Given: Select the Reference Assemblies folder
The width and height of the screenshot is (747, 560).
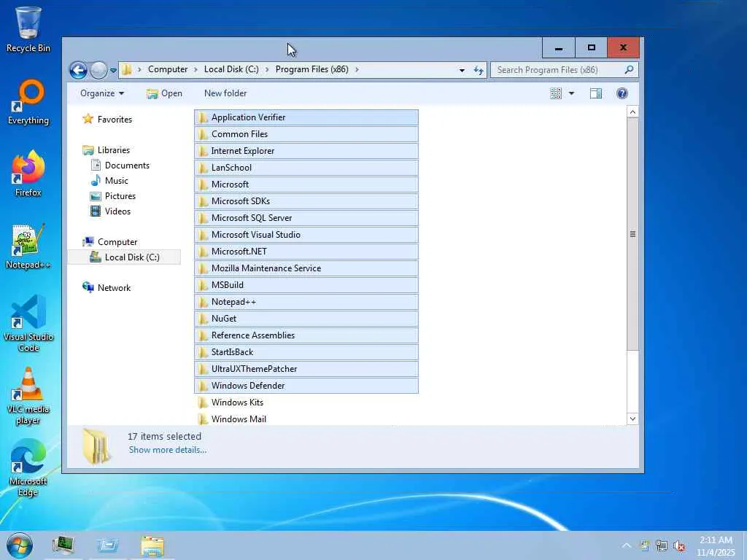Looking at the screenshot, I should point(306,335).
